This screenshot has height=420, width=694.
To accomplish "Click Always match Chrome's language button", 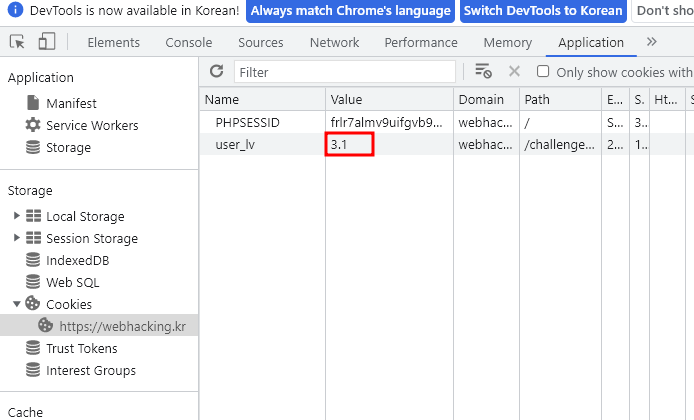I will click(350, 11).
